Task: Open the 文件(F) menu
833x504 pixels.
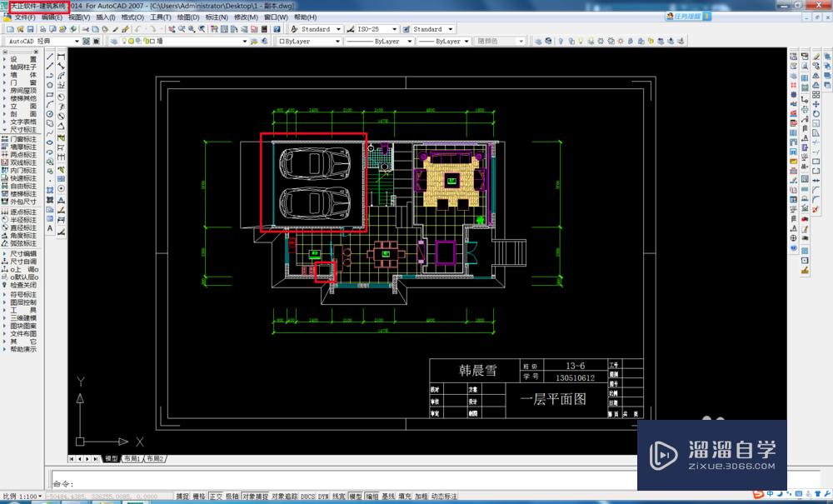Action: 24,17
